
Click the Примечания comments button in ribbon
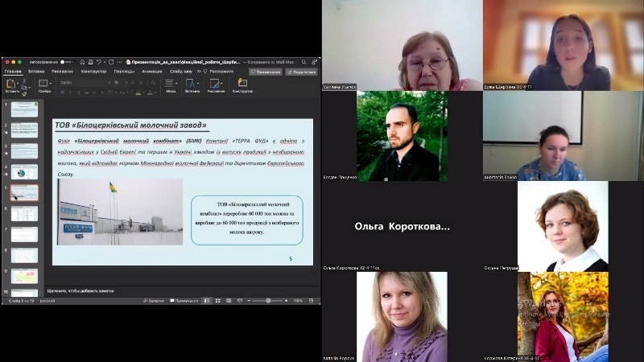tap(266, 72)
